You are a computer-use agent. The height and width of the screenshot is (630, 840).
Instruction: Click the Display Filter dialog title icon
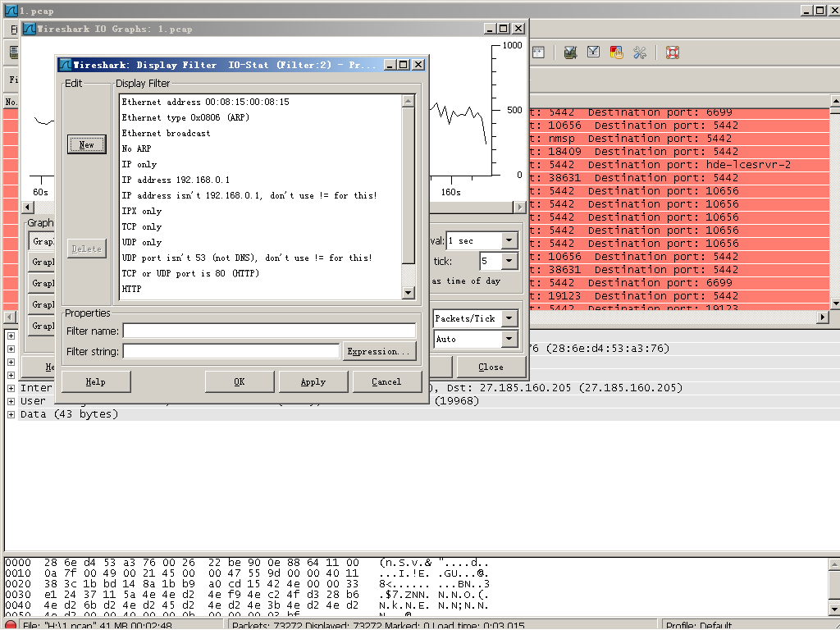tap(65, 65)
